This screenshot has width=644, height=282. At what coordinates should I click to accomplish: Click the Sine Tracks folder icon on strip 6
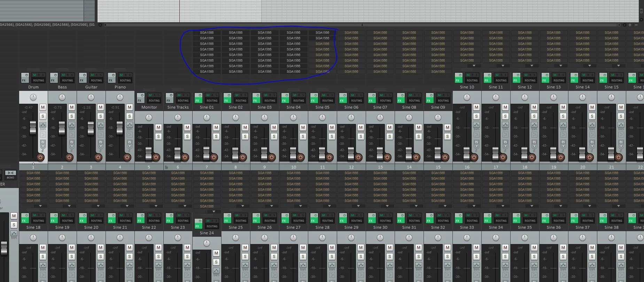(x=166, y=167)
